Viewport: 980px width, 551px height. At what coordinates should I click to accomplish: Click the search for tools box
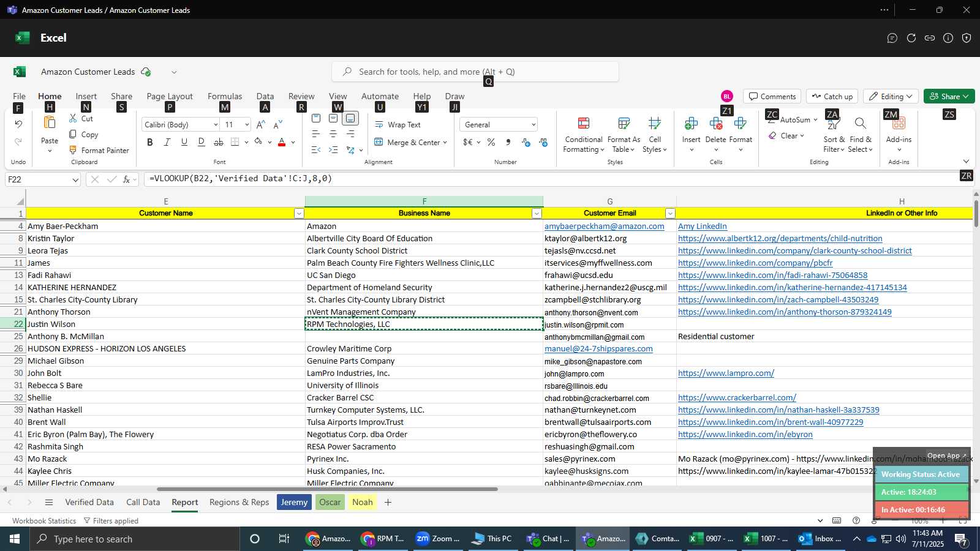pyautogui.click(x=475, y=72)
